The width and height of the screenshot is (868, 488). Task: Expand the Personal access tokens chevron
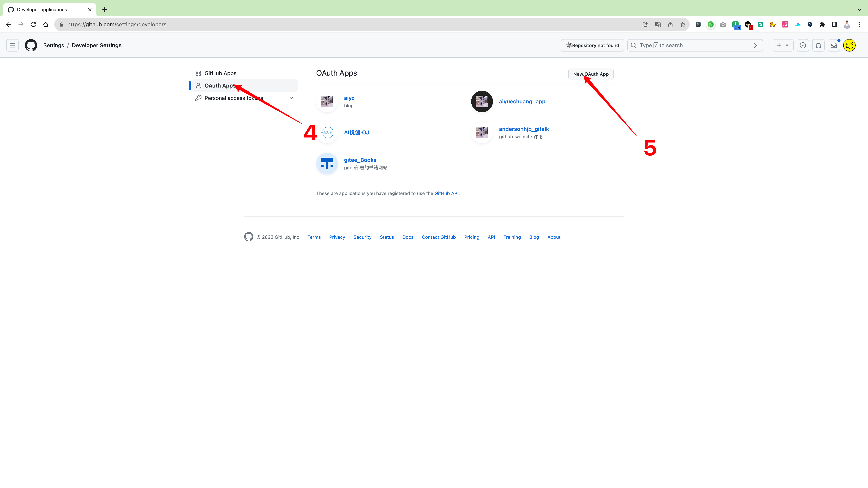pyautogui.click(x=291, y=98)
